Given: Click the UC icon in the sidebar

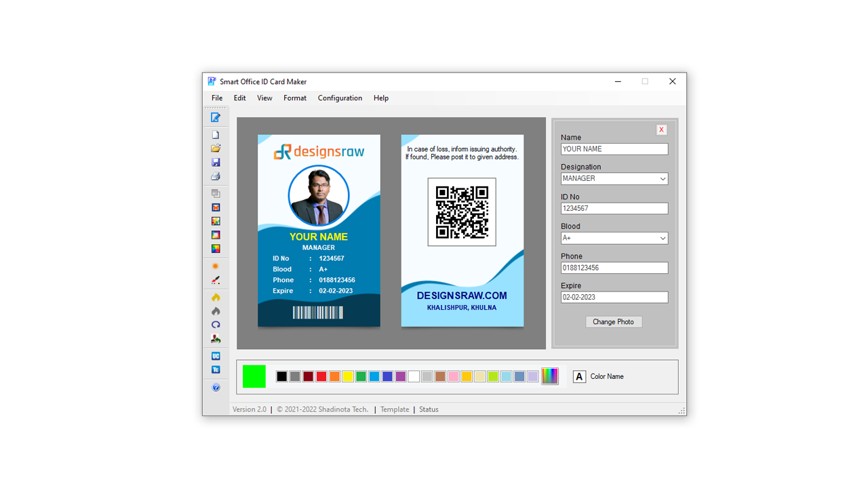Looking at the screenshot, I should pos(216,356).
